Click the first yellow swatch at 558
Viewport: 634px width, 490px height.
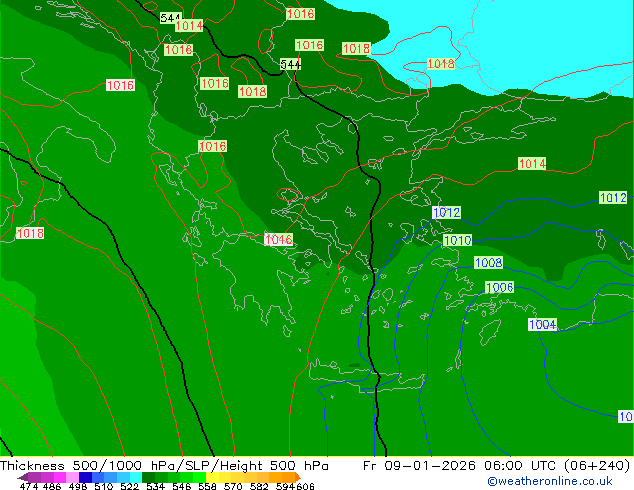click(212, 477)
